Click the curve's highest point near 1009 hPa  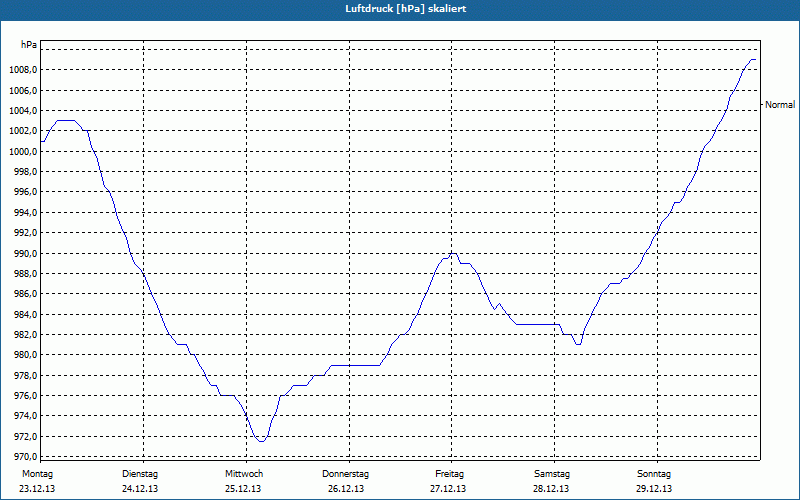753,60
